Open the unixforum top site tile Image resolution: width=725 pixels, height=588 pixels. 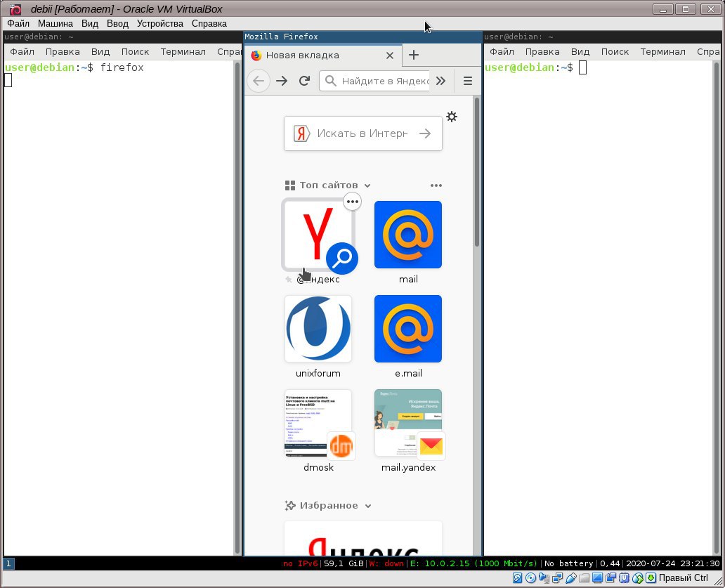318,329
